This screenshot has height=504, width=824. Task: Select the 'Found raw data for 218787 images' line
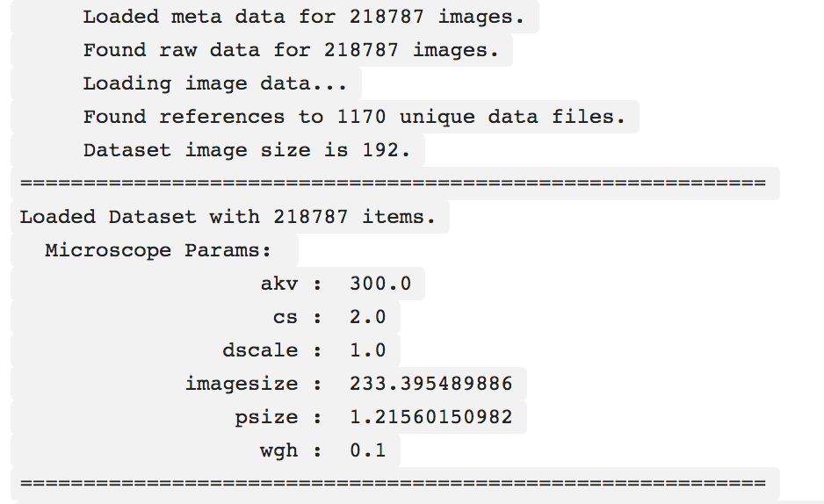tap(291, 50)
